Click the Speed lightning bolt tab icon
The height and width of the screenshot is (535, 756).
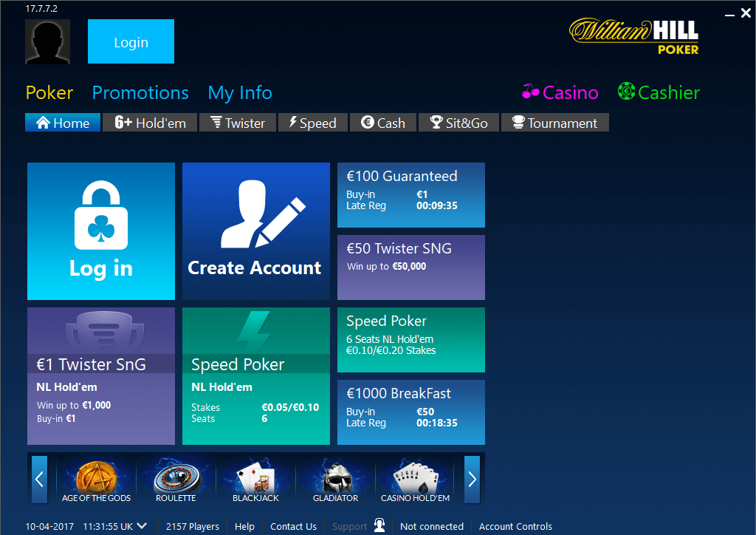[x=292, y=122]
